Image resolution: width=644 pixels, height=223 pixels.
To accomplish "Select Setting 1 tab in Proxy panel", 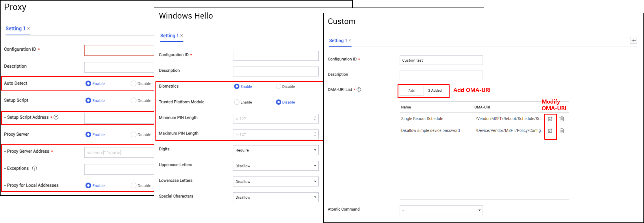I will [x=16, y=28].
